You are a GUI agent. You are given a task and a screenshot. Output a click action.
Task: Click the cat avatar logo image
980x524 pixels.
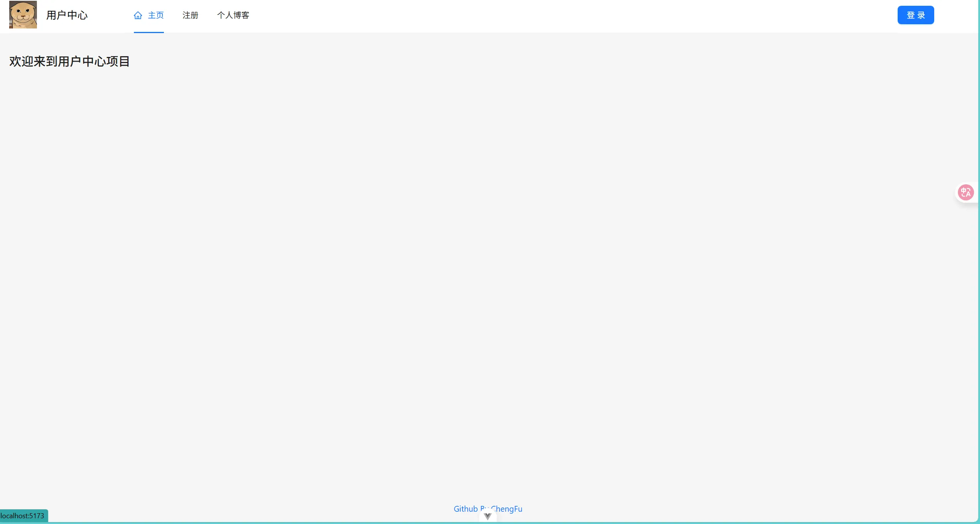click(x=23, y=15)
